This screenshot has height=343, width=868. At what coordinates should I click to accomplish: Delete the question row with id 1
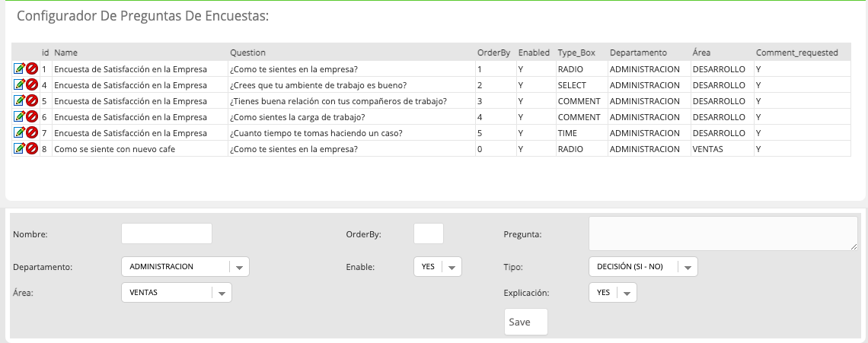pyautogui.click(x=32, y=69)
